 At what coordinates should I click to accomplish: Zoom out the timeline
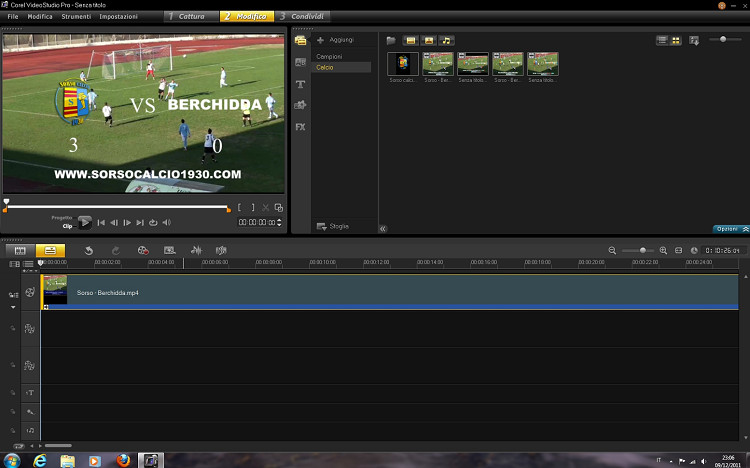tap(612, 250)
